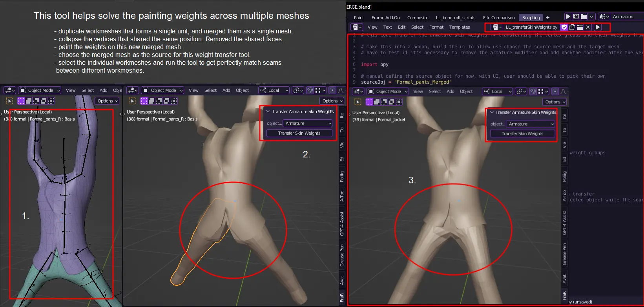
Task: Open Local transform orientation in right viewport
Action: pos(498,91)
